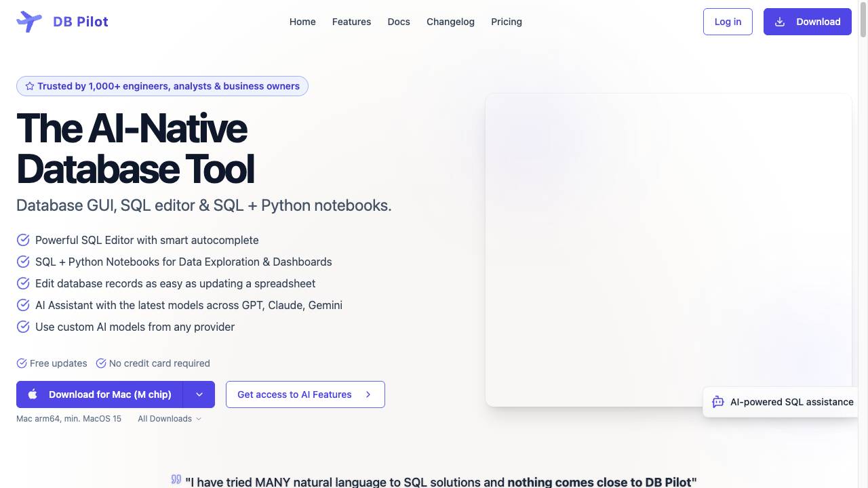This screenshot has width=868, height=488.
Task: Expand the All Downloads dropdown
Action: point(170,419)
